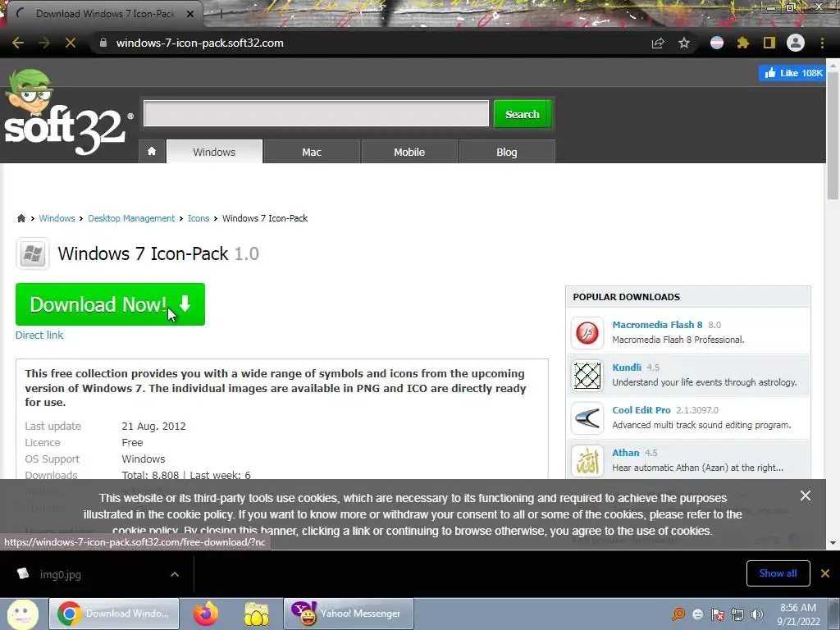The width and height of the screenshot is (840, 630).
Task: Open the Firefox taskbar icon
Action: pos(206,614)
